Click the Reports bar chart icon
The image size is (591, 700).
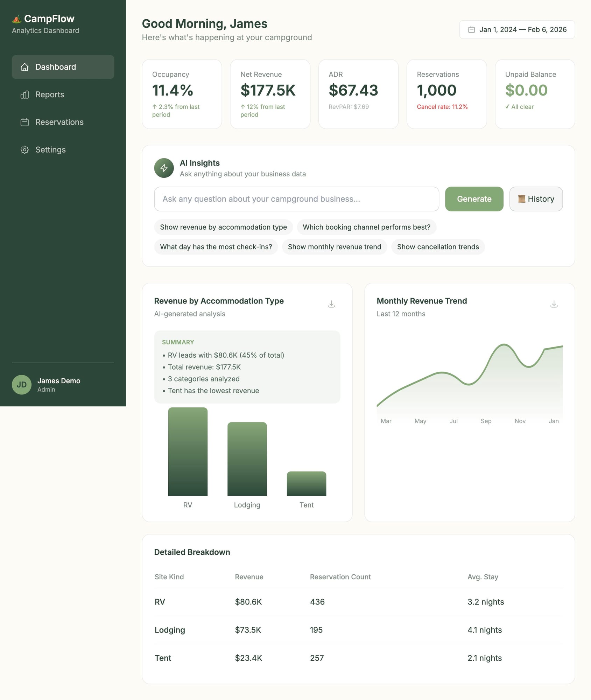click(x=24, y=95)
